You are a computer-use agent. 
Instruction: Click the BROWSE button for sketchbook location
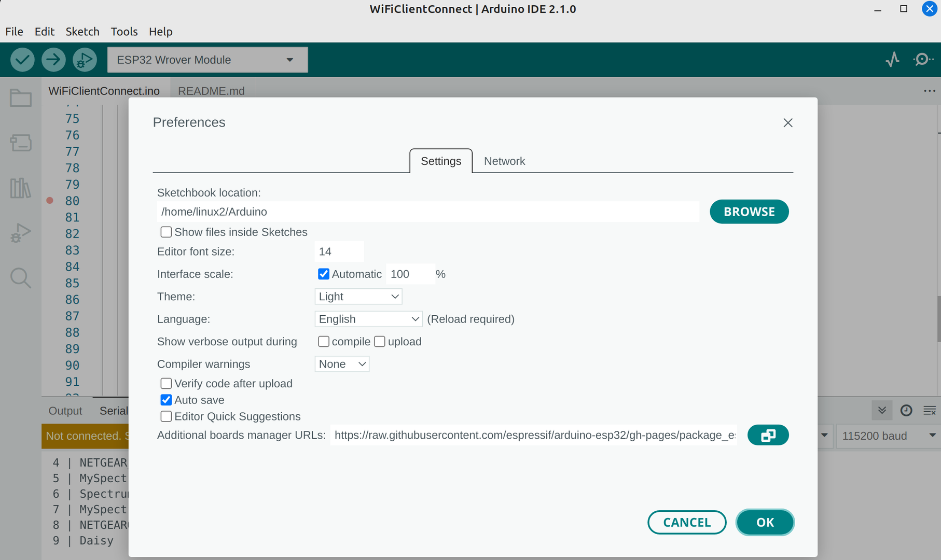pyautogui.click(x=749, y=212)
